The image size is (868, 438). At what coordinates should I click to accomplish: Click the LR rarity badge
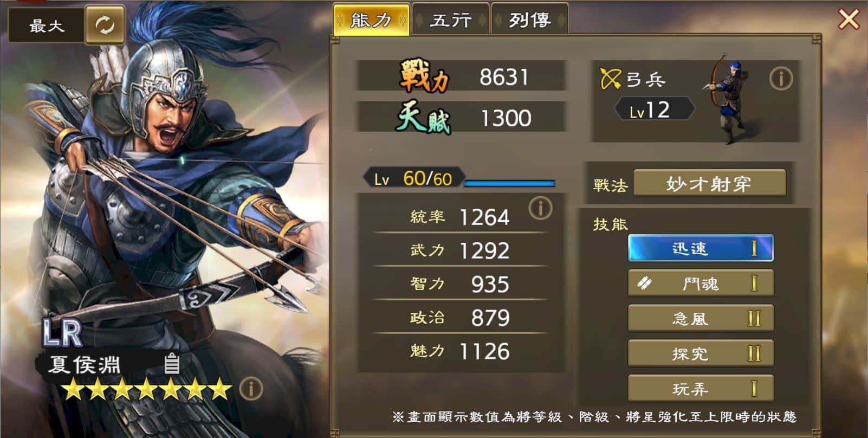[x=62, y=333]
